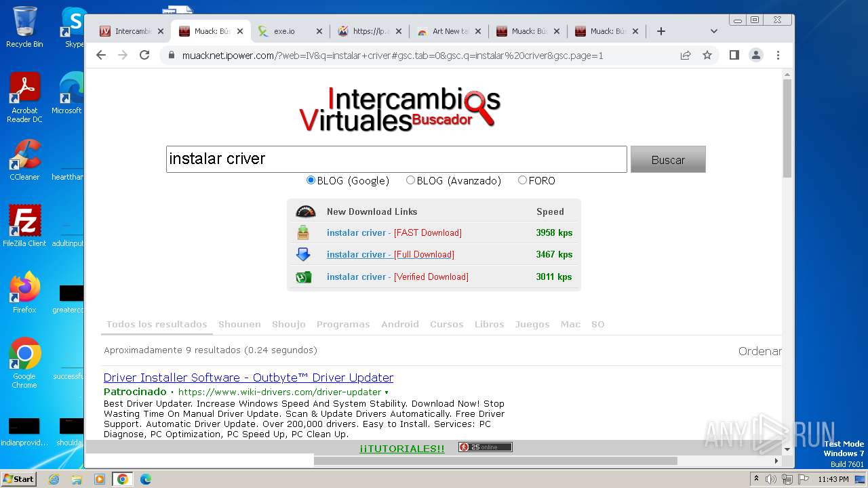The height and width of the screenshot is (488, 868).
Task: Show hidden tray icons arrow
Action: (x=757, y=479)
